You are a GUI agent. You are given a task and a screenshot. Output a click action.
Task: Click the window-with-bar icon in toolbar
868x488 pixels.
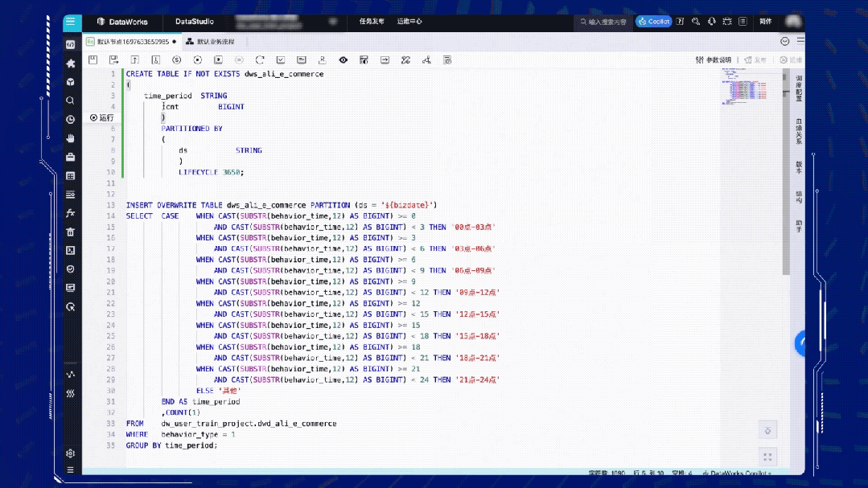(302, 59)
